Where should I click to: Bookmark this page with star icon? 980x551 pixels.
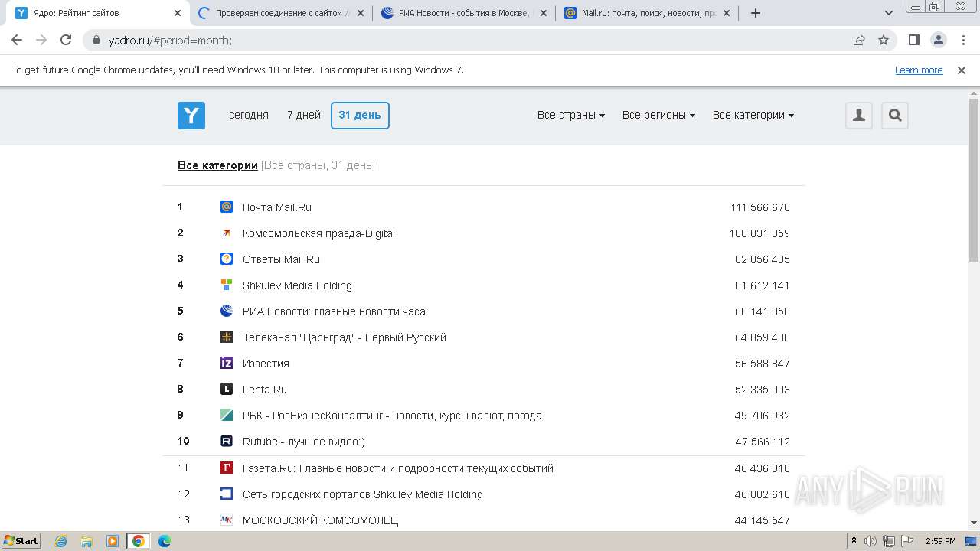[884, 40]
